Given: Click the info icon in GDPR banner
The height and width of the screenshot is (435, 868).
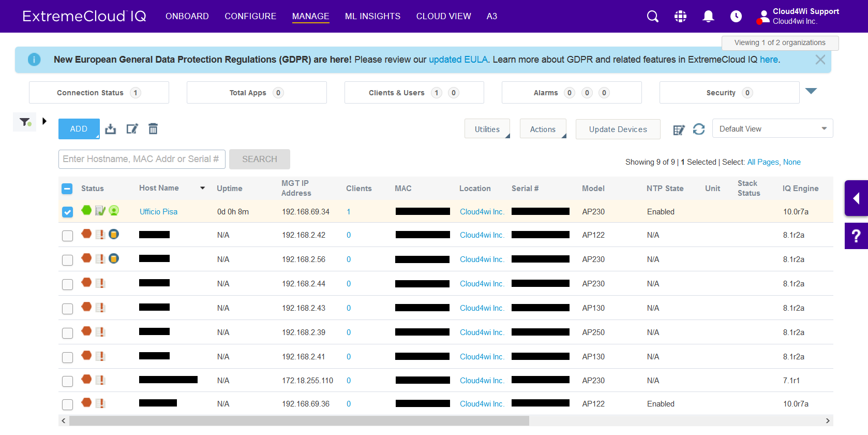Looking at the screenshot, I should click(34, 60).
